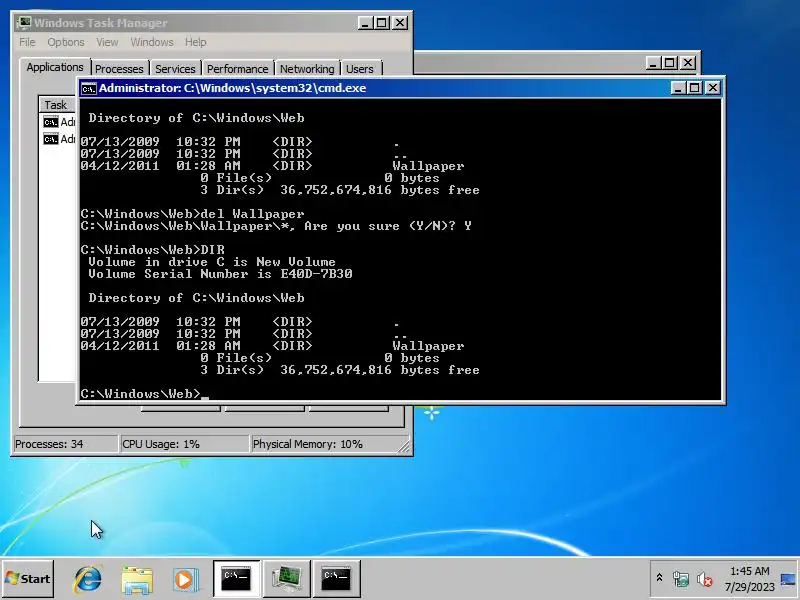Minimize the background window behind cmd
800x600 pixels.
[x=653, y=63]
